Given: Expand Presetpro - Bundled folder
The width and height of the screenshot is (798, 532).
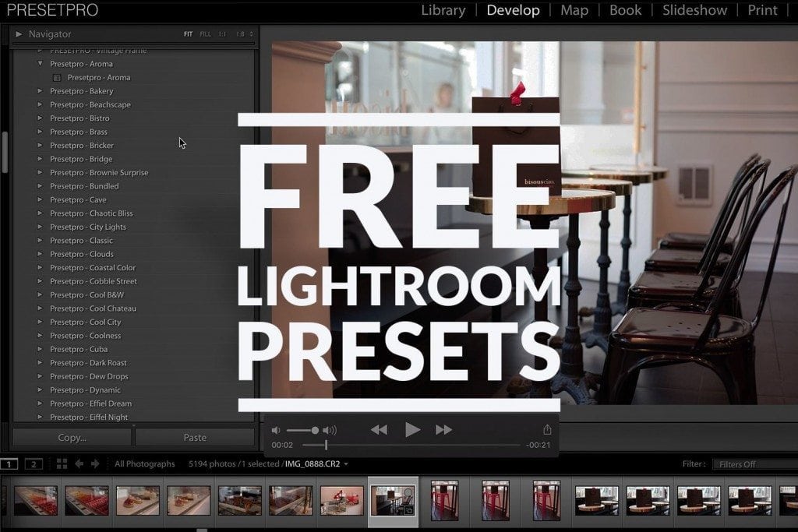Looking at the screenshot, I should coord(40,186).
